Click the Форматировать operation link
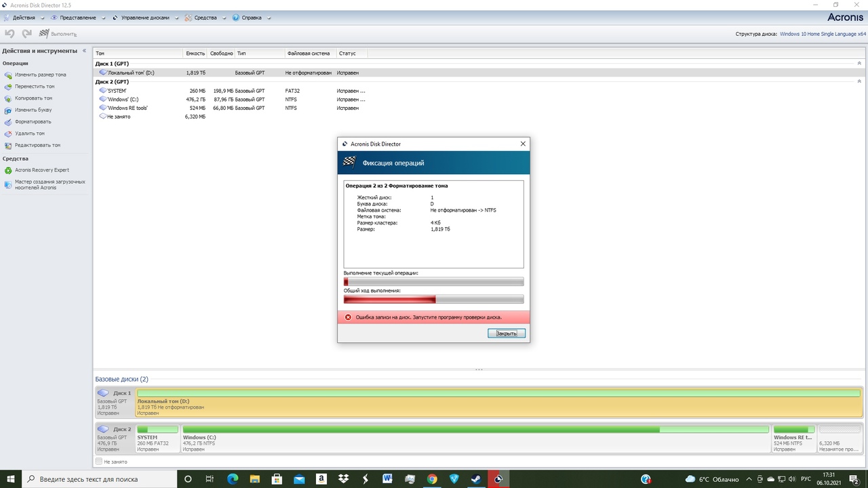Viewport: 868px width, 488px height. click(x=33, y=122)
